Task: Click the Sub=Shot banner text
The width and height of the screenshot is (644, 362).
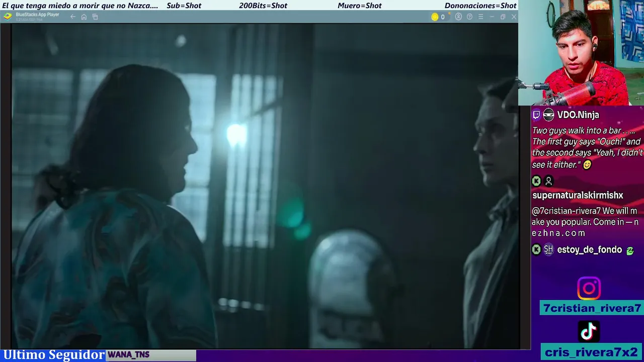Action: point(184,6)
